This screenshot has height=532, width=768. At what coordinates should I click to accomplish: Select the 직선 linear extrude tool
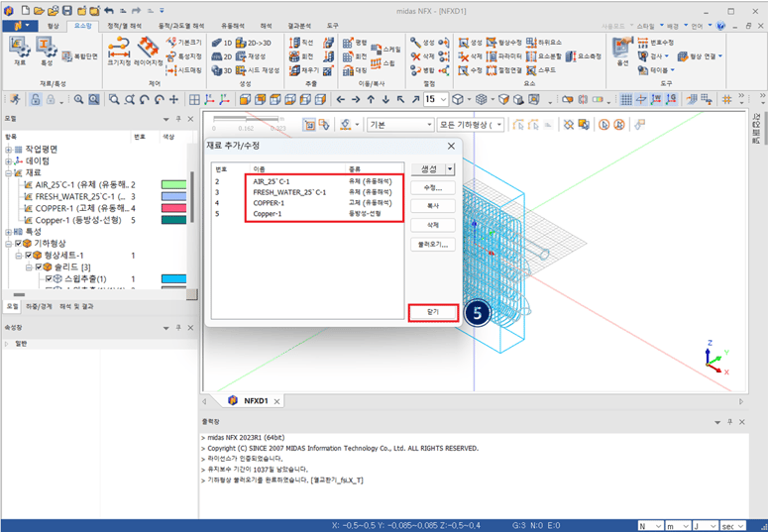point(301,44)
